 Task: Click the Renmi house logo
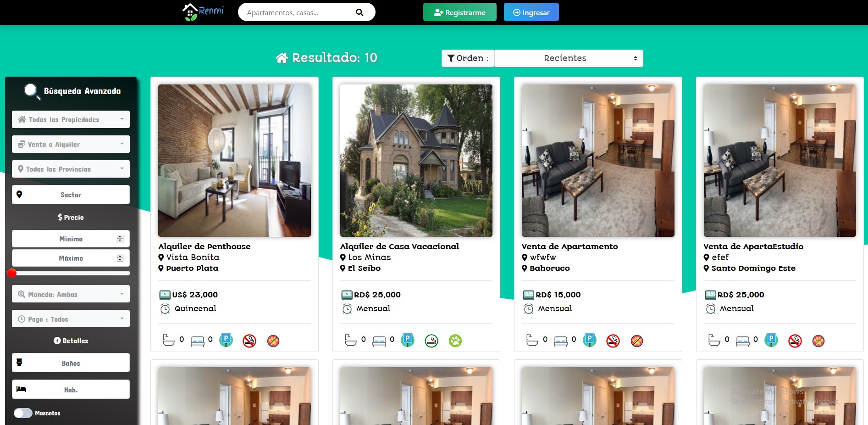[x=203, y=12]
